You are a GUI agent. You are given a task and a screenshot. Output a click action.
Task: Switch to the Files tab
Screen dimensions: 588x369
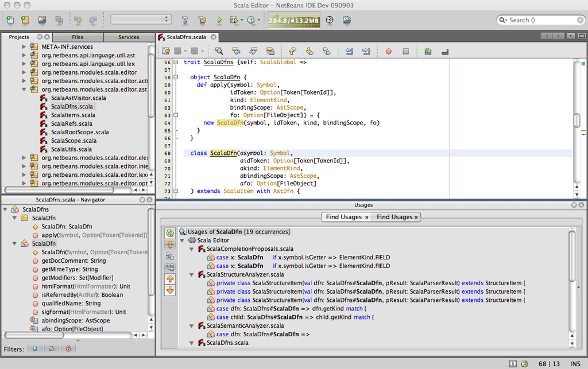(x=78, y=37)
